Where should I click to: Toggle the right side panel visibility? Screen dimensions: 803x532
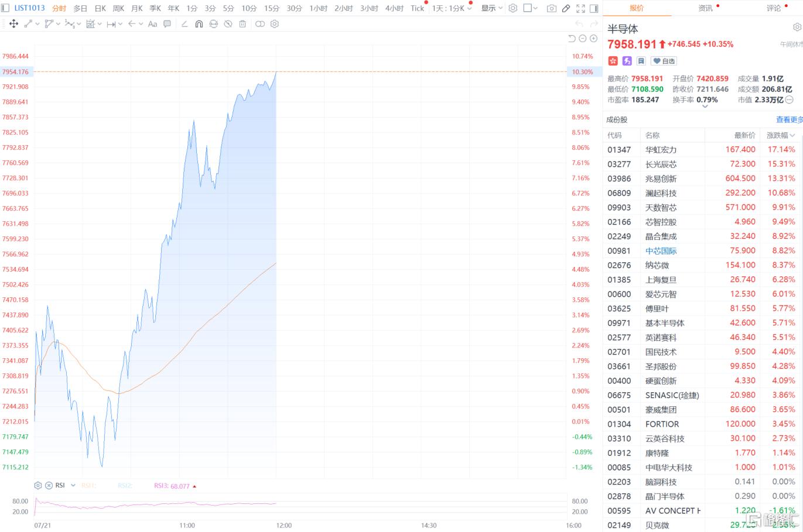594,8
